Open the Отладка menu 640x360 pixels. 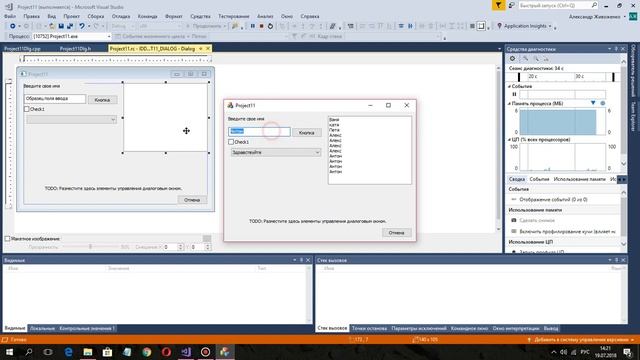tap(121, 16)
